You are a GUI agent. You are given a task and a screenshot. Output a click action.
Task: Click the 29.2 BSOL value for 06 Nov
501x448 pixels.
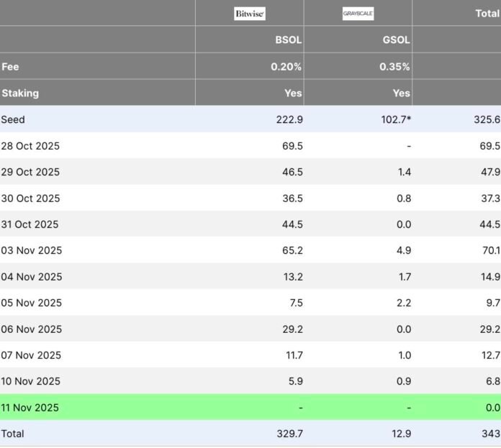(x=292, y=329)
